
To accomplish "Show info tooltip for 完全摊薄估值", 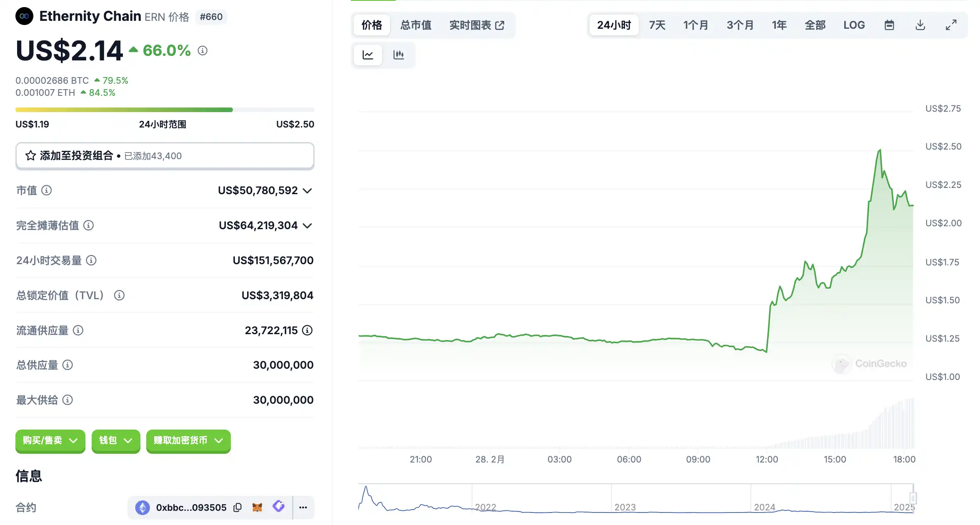I will coord(88,225).
